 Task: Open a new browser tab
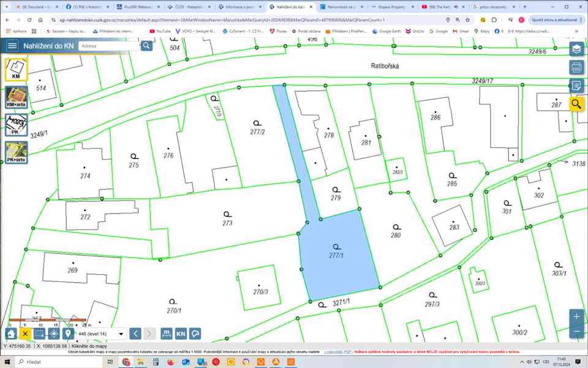click(x=525, y=7)
